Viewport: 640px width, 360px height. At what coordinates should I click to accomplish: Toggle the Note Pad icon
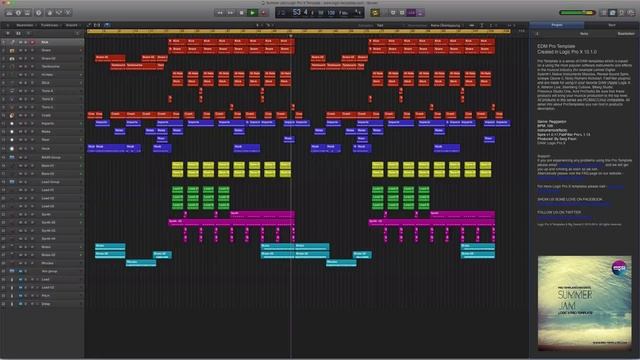click(613, 13)
